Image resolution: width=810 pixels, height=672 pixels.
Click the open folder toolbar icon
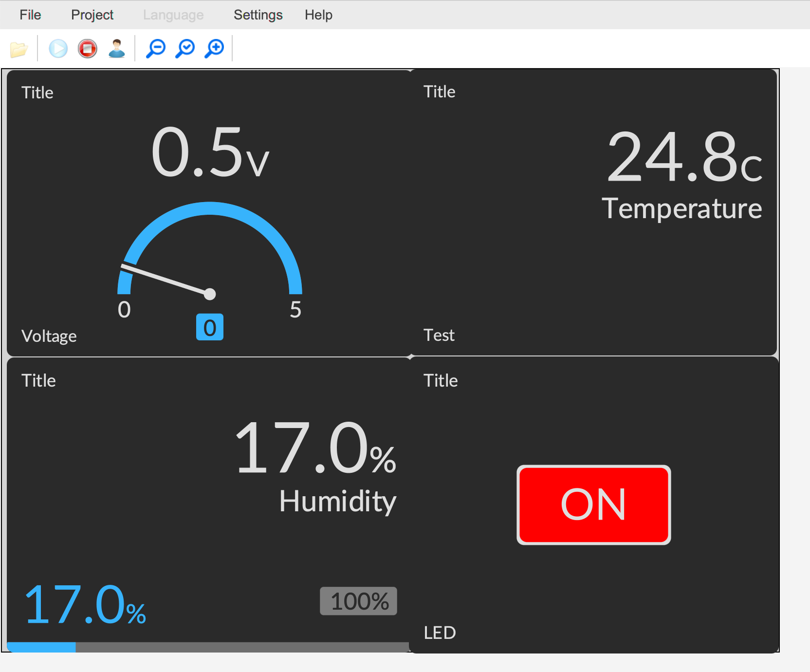click(x=19, y=49)
